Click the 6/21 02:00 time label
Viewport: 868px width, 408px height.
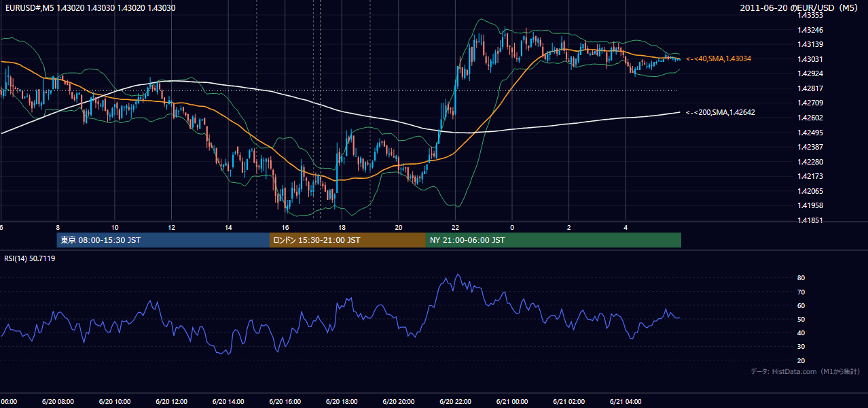(569, 402)
